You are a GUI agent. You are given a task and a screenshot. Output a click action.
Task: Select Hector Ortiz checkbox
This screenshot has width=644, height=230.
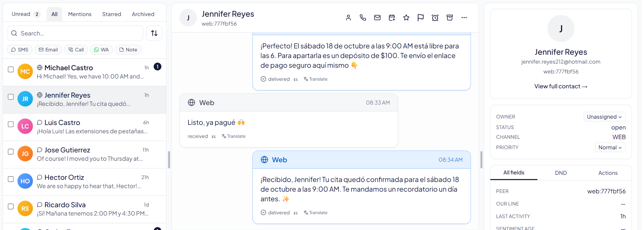click(x=11, y=179)
